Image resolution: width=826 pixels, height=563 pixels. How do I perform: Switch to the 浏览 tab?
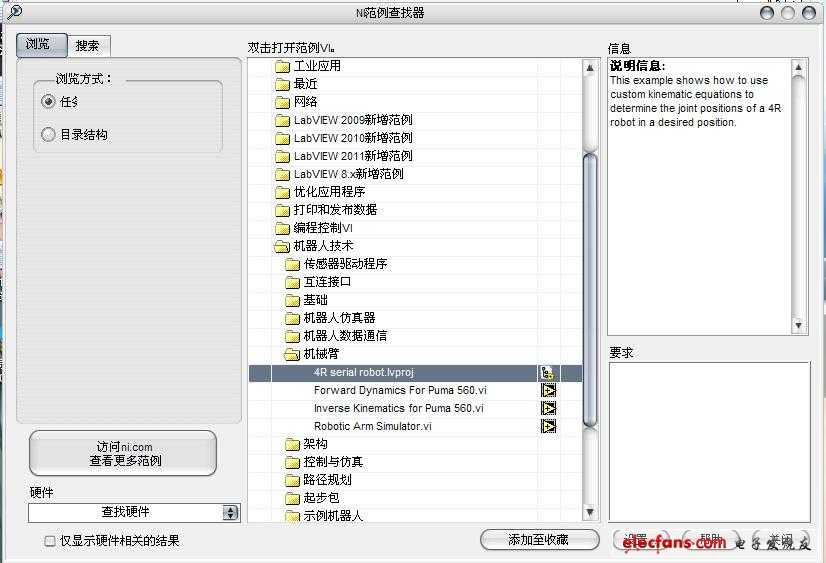point(42,45)
